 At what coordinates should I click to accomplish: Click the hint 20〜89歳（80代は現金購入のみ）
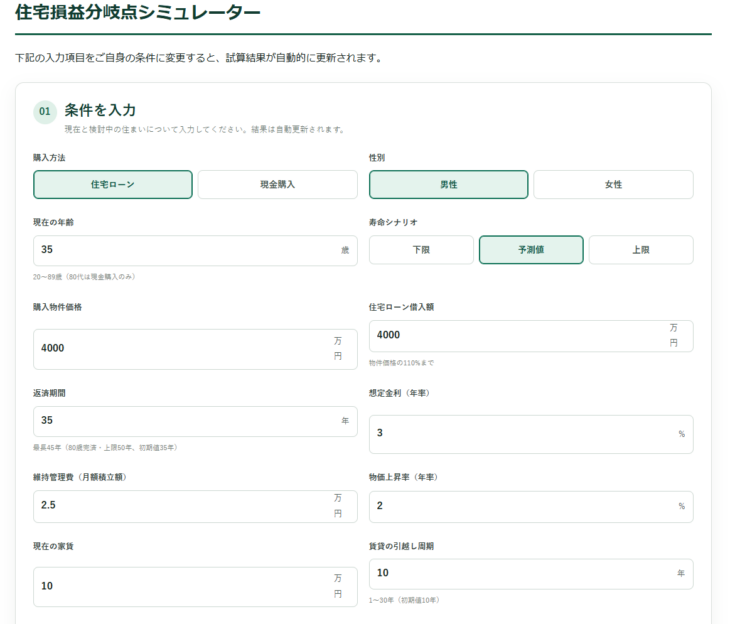pos(84,277)
